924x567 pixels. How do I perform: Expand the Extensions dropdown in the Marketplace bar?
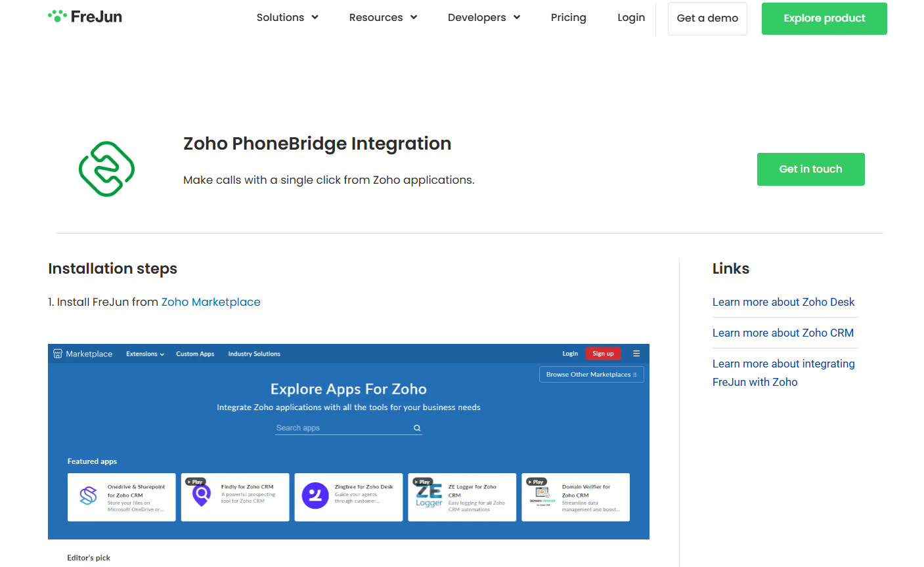pos(144,354)
